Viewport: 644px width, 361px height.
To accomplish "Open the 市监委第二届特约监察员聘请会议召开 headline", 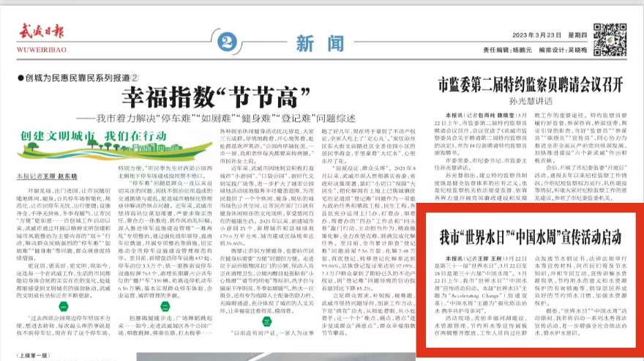I will [x=531, y=85].
